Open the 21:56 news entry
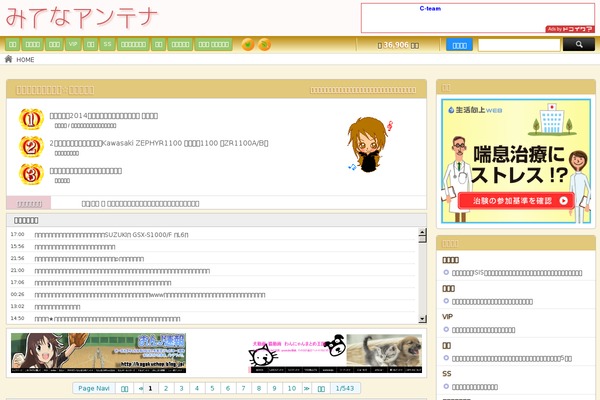Image resolution: width=600 pixels, height=400 pixels. point(89,259)
